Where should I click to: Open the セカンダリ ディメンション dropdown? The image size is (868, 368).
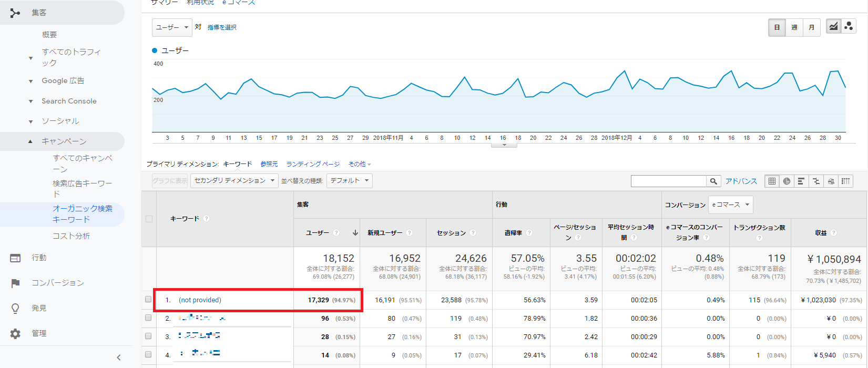point(234,181)
